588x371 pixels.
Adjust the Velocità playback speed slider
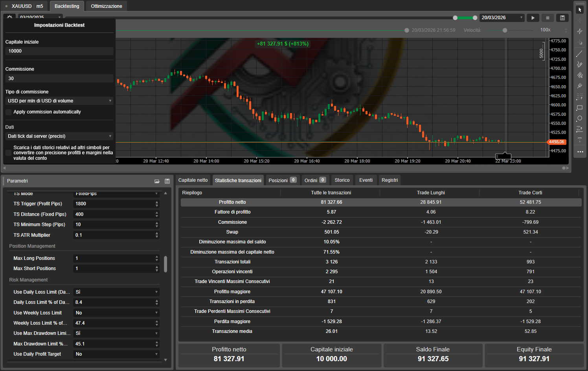pyautogui.click(x=504, y=30)
